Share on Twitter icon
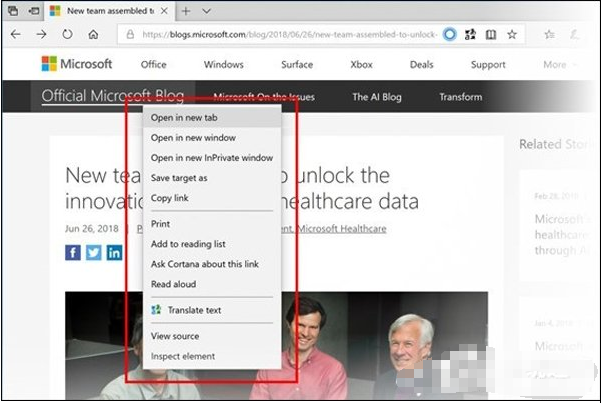The image size is (602, 403). tap(93, 253)
